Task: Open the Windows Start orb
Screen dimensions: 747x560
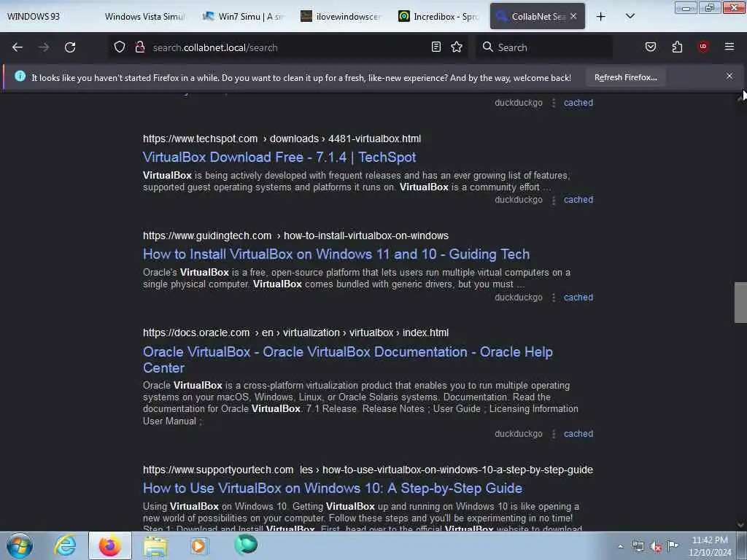Action: point(20,545)
